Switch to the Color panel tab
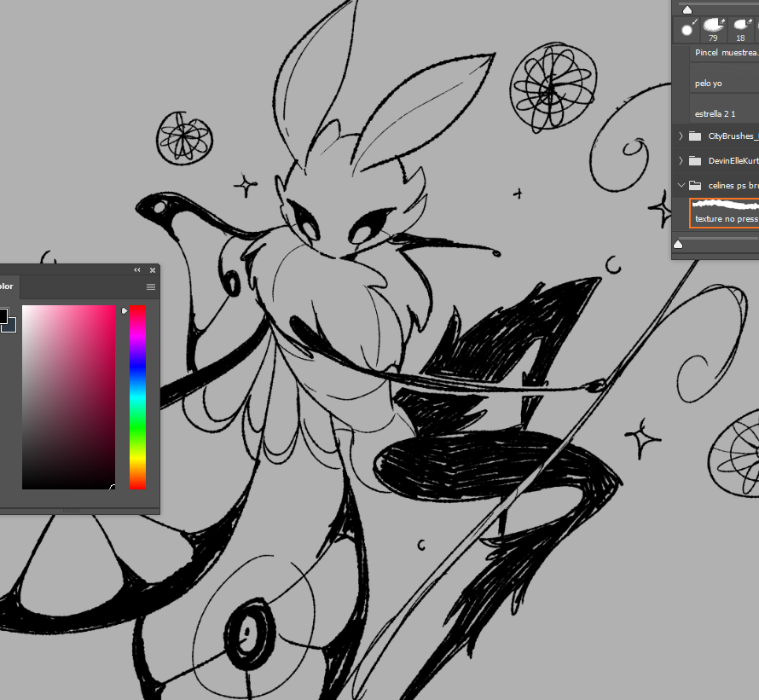The width and height of the screenshot is (759, 700). click(7, 287)
